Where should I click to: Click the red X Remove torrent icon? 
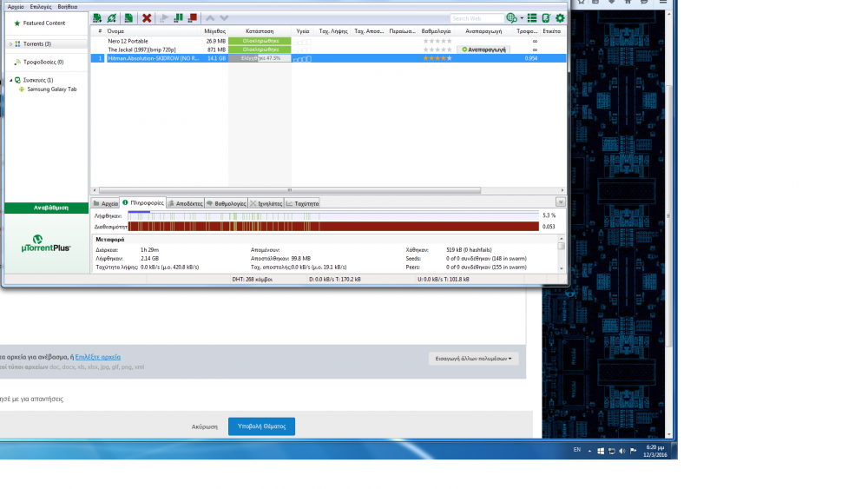(147, 18)
